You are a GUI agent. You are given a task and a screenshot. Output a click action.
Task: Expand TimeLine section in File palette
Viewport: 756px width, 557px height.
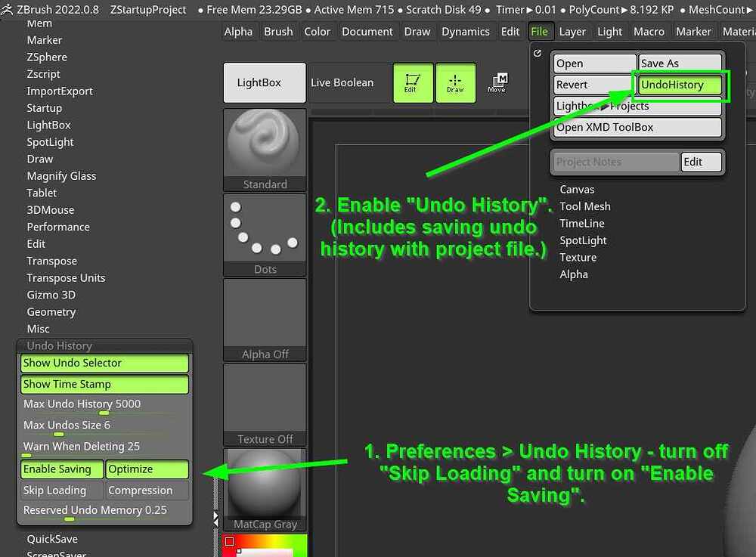(x=582, y=224)
